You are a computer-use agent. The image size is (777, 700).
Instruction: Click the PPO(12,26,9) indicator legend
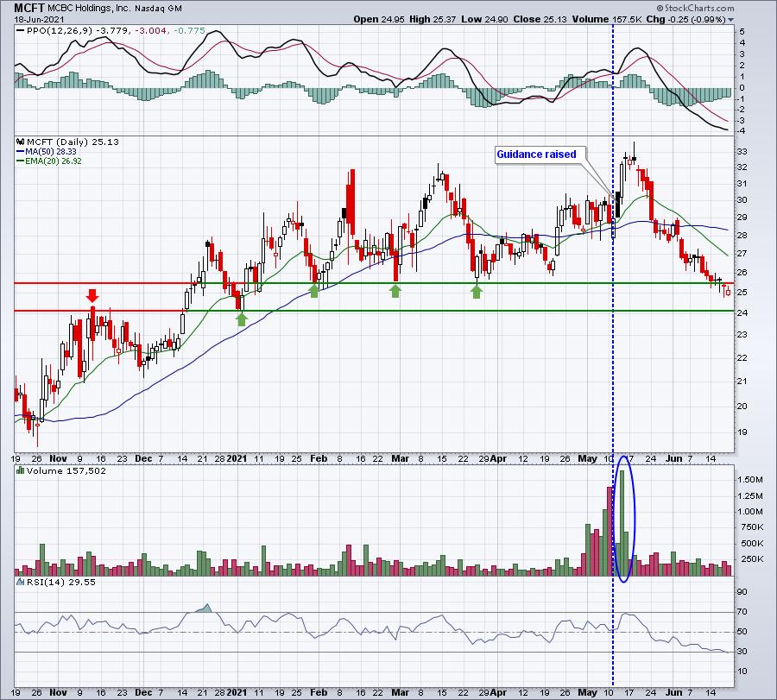(x=59, y=31)
